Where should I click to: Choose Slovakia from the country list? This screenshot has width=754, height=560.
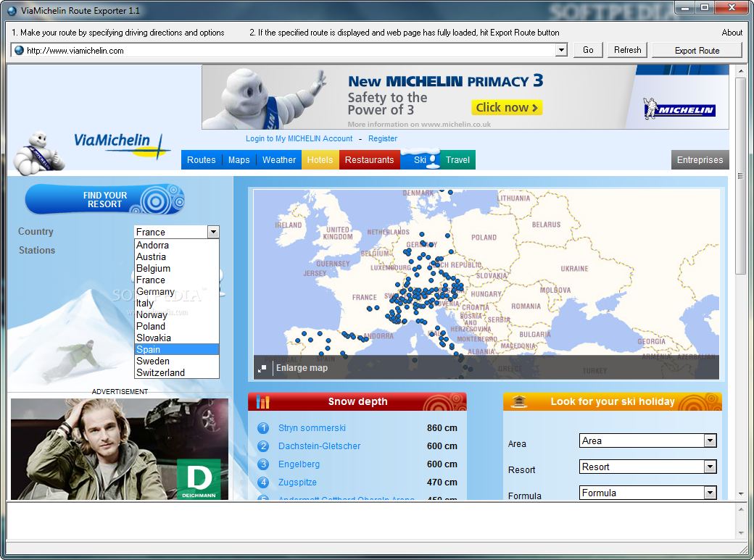pyautogui.click(x=176, y=338)
